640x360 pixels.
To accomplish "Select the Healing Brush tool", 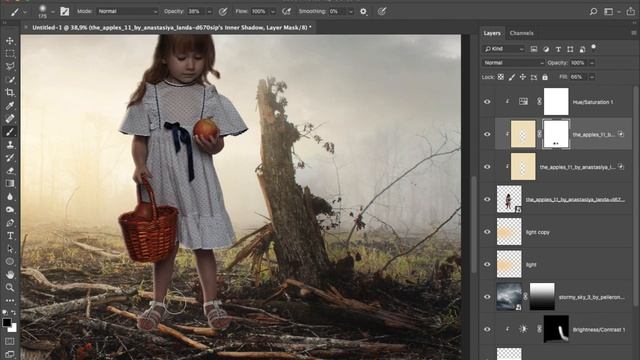I will (10, 119).
